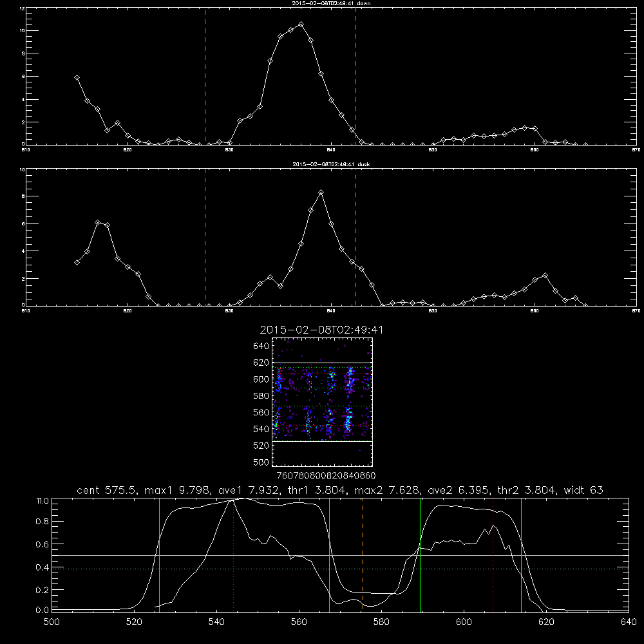This screenshot has height=644, width=644.
Task: Click the 0.8 y-axis label of bottom plot
Action: 43,521
